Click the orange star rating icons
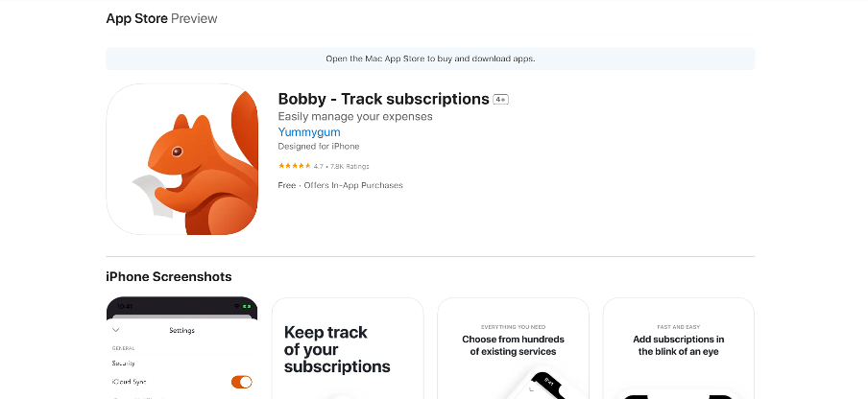Image resolution: width=868 pixels, height=399 pixels. pos(294,166)
